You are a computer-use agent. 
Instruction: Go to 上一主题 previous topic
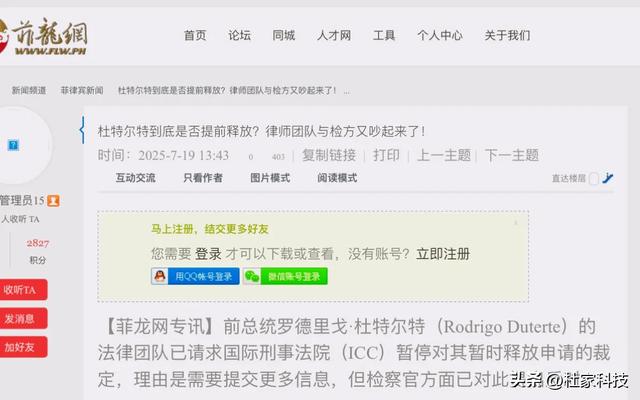click(444, 155)
